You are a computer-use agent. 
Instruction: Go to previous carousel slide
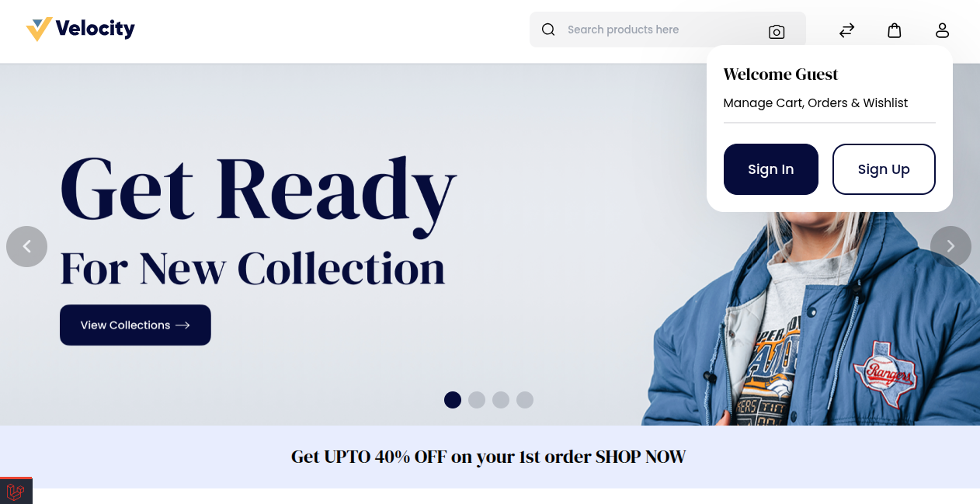click(x=26, y=246)
